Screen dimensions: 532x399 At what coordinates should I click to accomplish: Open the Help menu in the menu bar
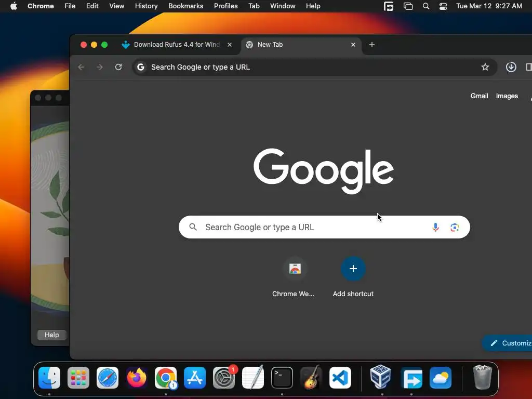(313, 6)
